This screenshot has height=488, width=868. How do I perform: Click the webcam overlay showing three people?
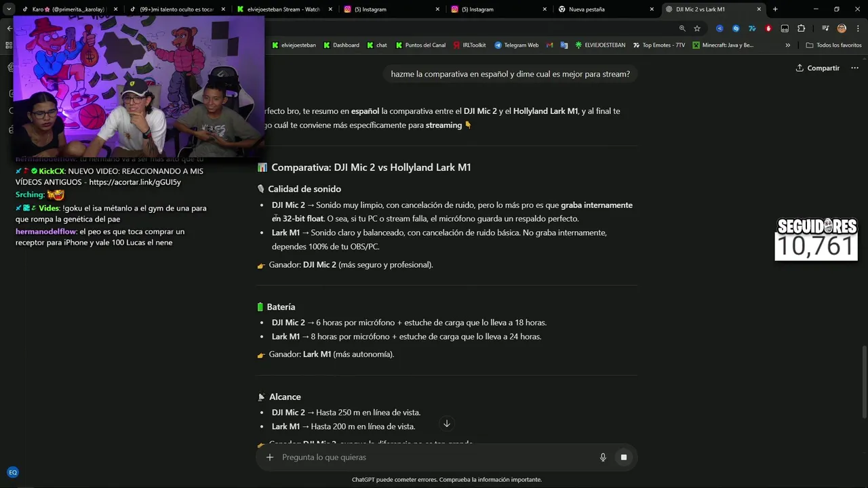[x=139, y=86]
